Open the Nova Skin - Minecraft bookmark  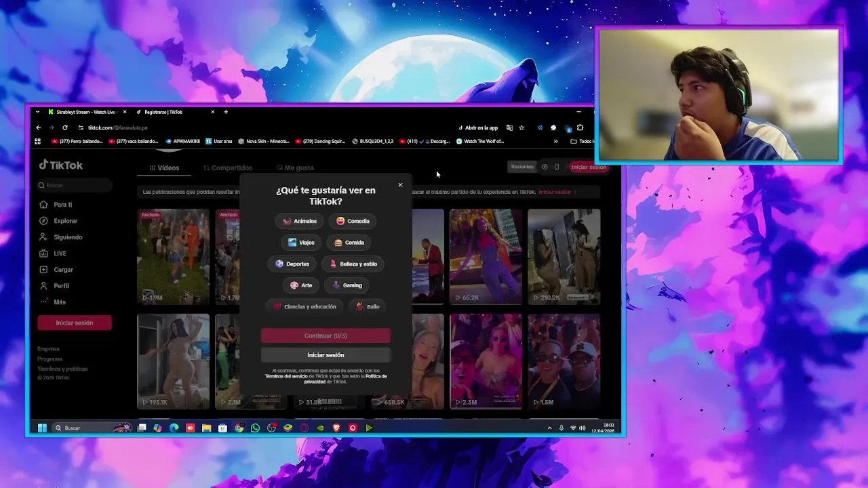pyautogui.click(x=264, y=142)
